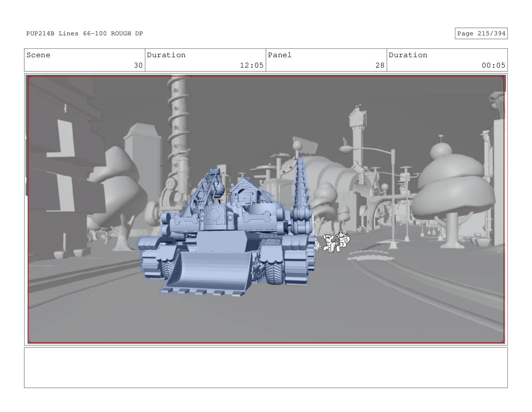This screenshot has height=412, width=532.
Task: Click the 'Page 215/394' box
Action: point(481,33)
